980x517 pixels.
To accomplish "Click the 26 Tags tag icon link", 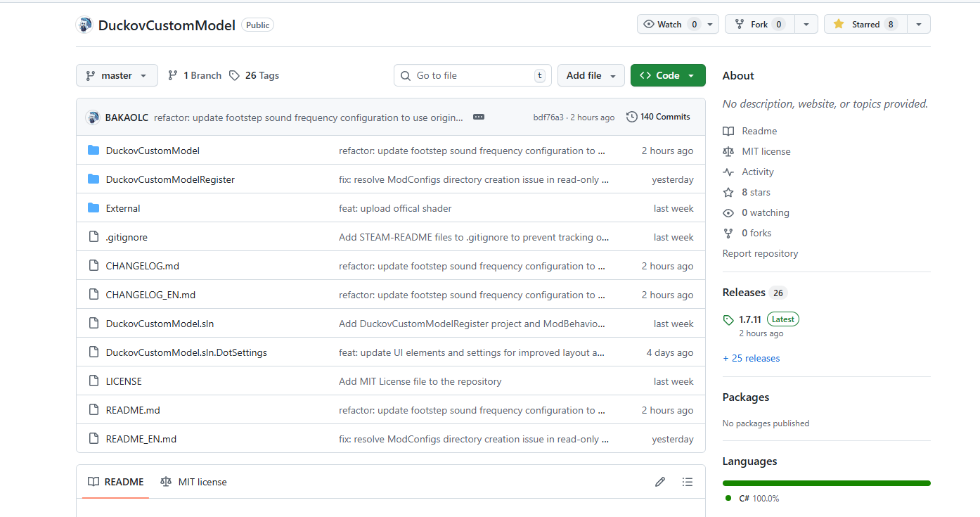I will (235, 75).
